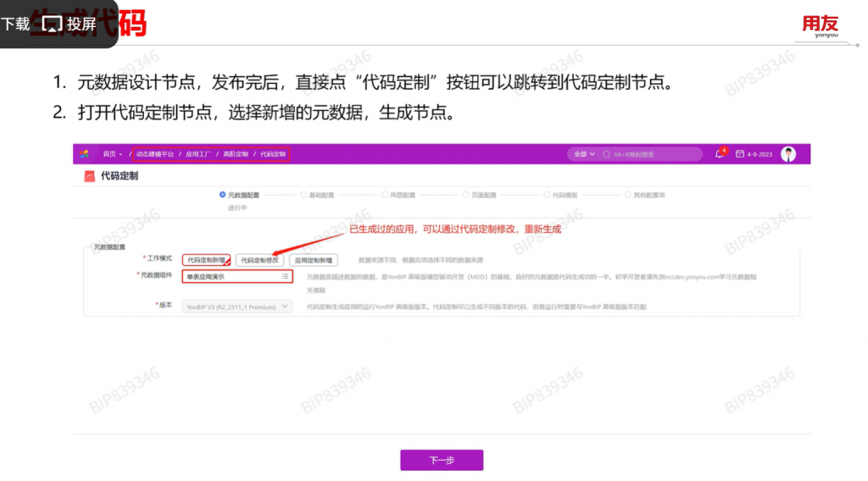Image resolution: width=868 pixels, height=481 pixels.
Task: Click the 下一步 button
Action: pos(442,460)
